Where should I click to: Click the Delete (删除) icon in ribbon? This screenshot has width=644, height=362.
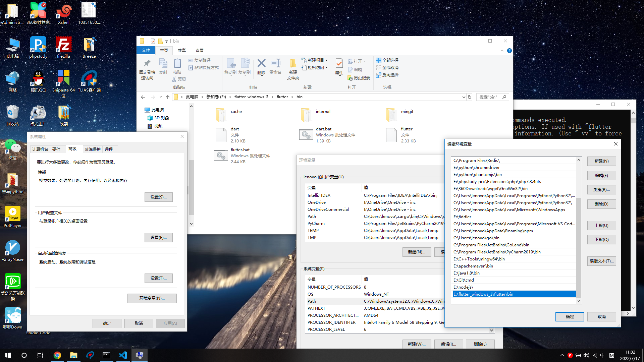coord(261,64)
